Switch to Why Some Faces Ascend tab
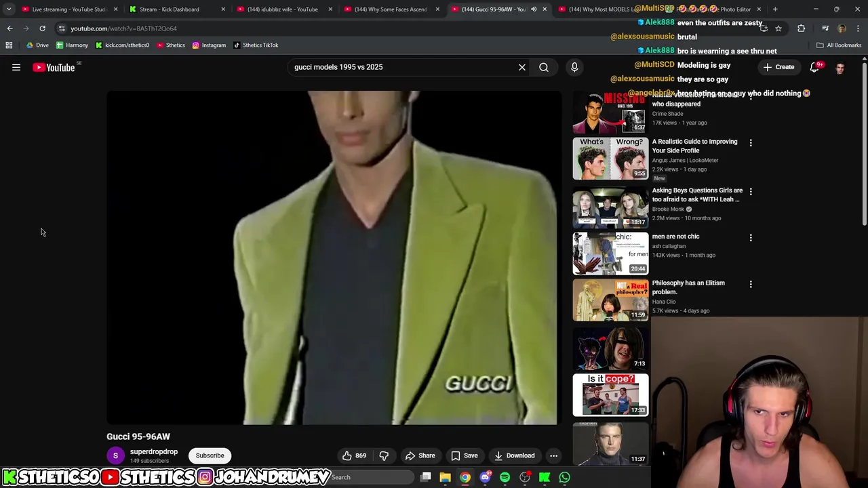The image size is (868, 488). 390,9
